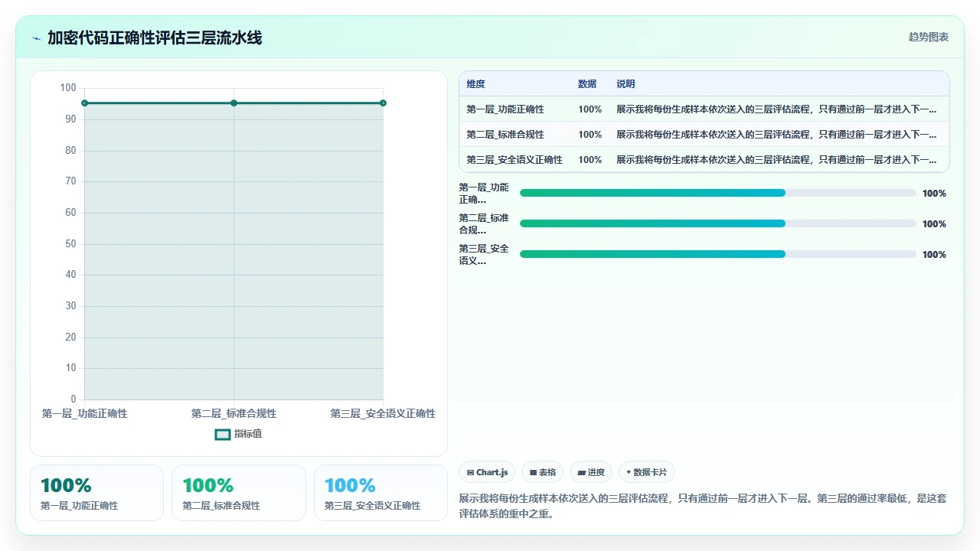Click the icon inside 进度 chip
Screen dimensions: 980x551
(x=581, y=473)
